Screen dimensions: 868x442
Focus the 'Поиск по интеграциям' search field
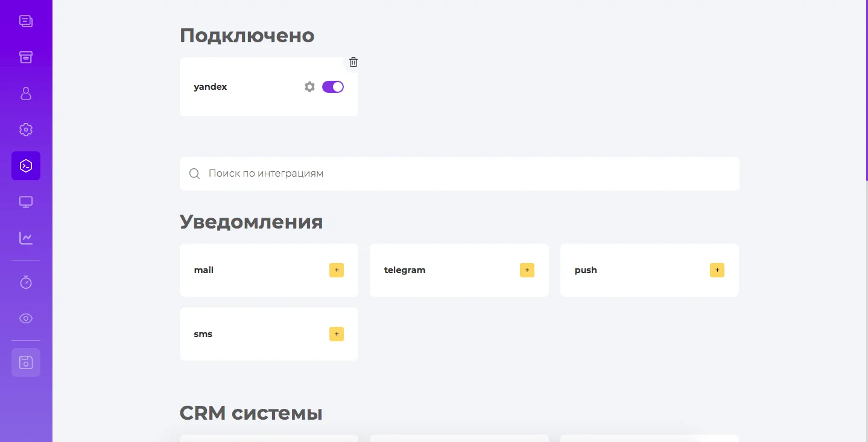coord(460,174)
